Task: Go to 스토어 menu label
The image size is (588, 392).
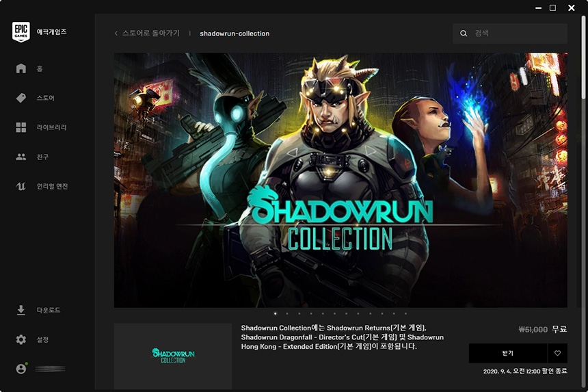Action: [45, 98]
